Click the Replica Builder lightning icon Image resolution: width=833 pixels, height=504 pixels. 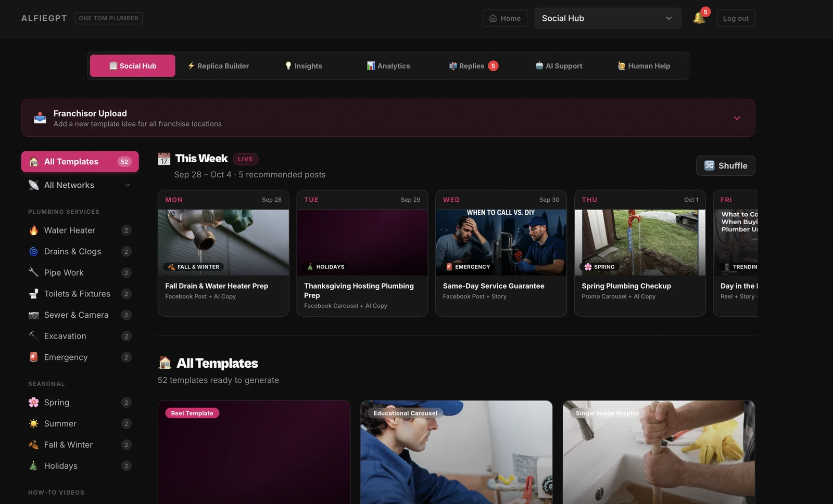pos(191,66)
